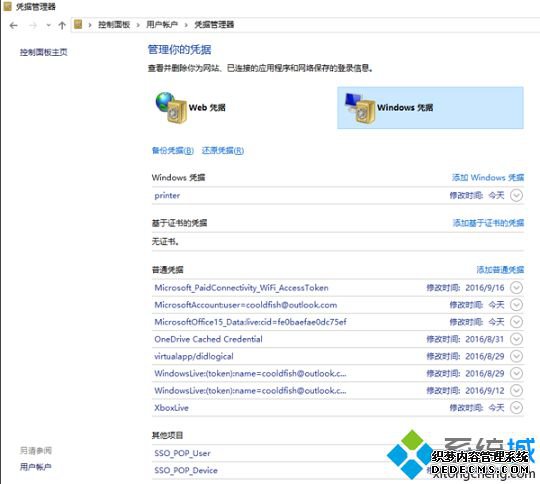Click the 添加 Windows 凭据 link
Image resolution: width=540 pixels, height=484 pixels.
[488, 177]
